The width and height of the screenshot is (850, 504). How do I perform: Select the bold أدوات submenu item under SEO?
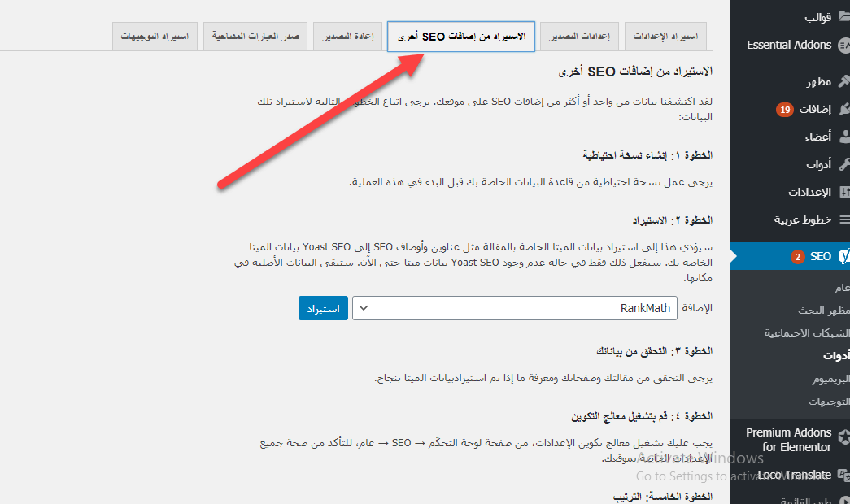pos(836,355)
